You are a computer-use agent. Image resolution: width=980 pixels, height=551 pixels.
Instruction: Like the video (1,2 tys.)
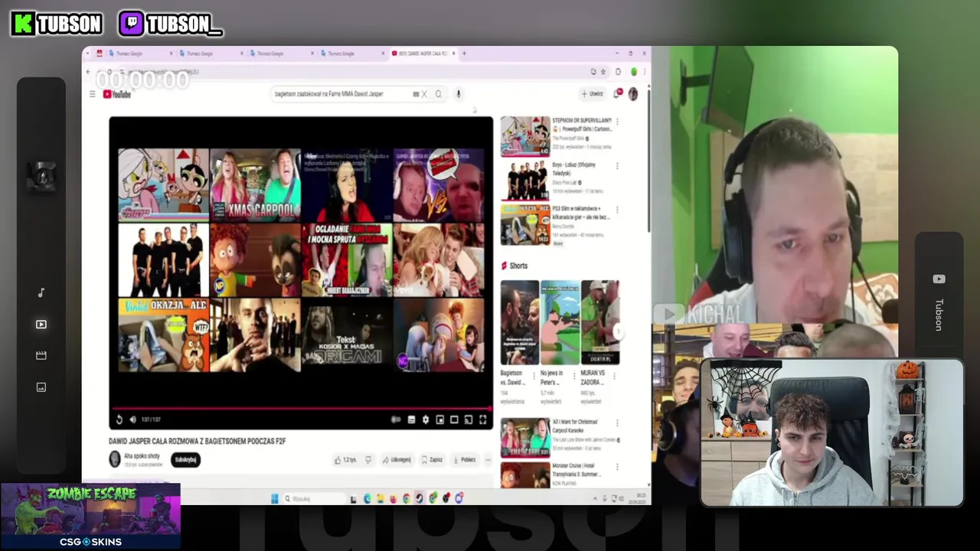(x=346, y=460)
